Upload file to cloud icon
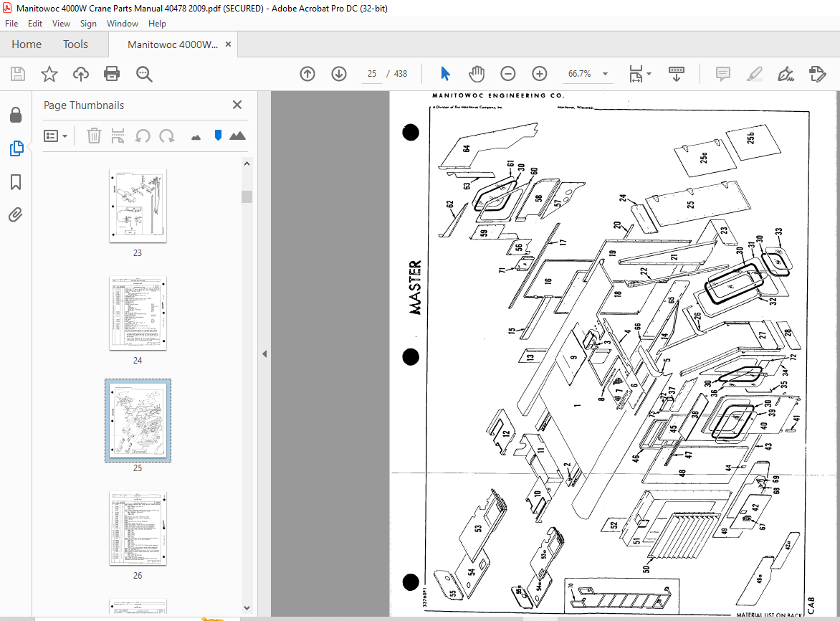 81,74
